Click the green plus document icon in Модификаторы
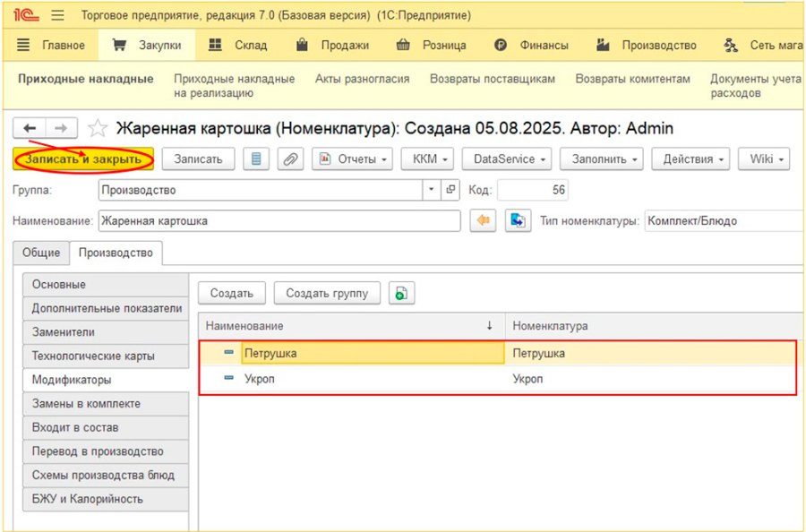The height and width of the screenshot is (532, 806). pos(401,293)
